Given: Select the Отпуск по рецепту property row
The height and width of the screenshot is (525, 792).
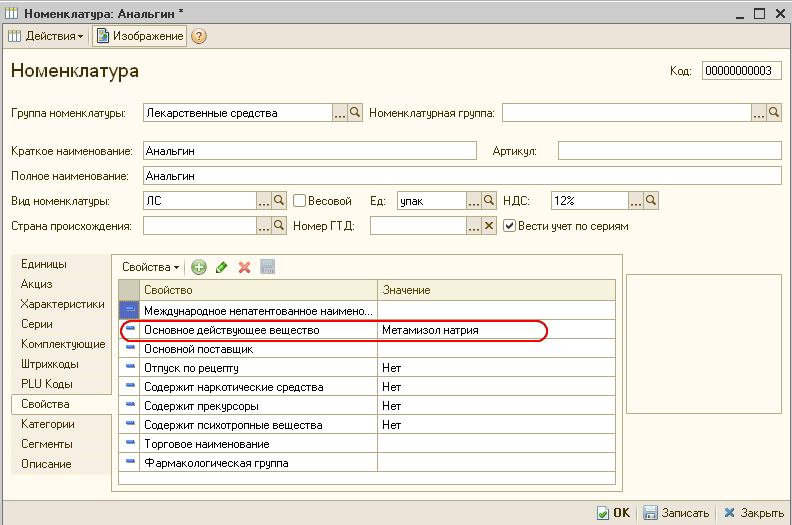Looking at the screenshot, I should coord(260,368).
